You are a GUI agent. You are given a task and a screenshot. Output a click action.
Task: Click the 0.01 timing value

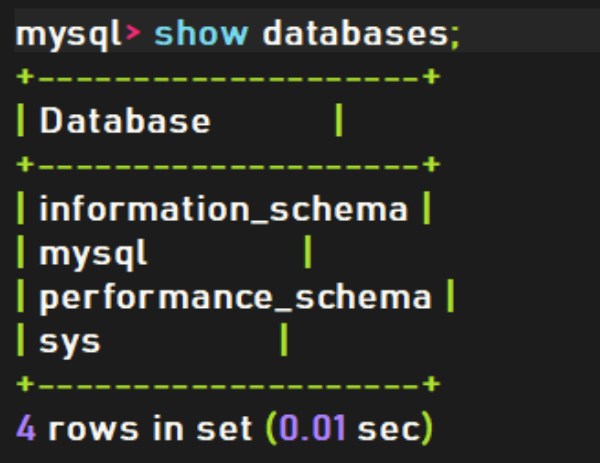[312, 428]
